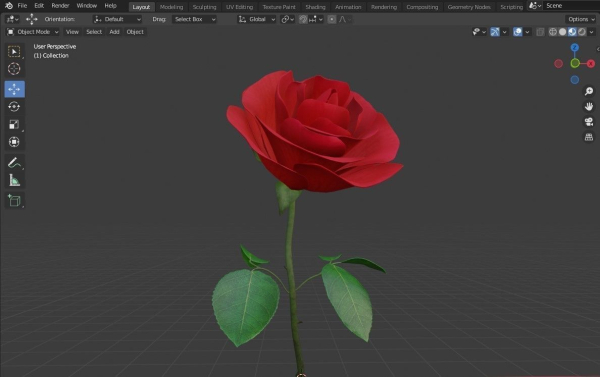Switch to Wireframe shading
Viewport: 600px width, 377px height.
553,32
